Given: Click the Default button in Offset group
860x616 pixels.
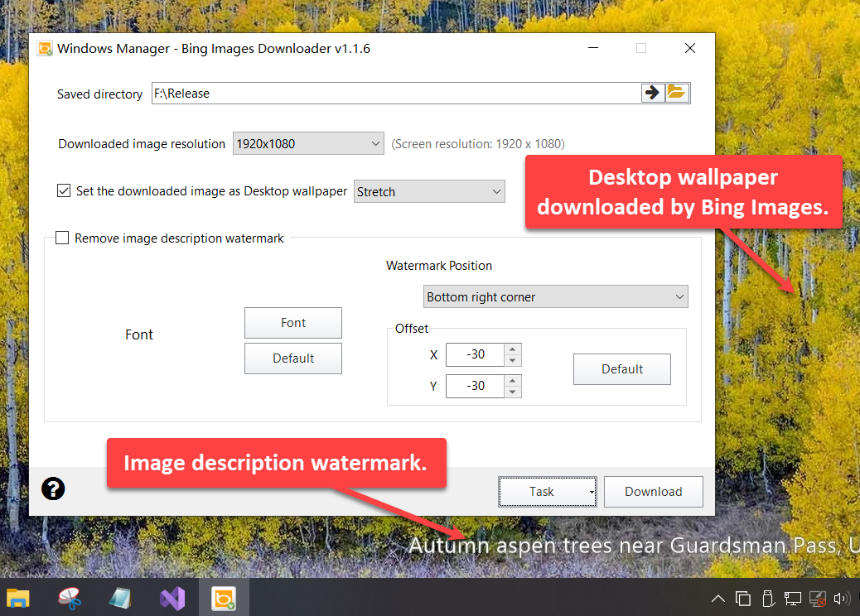Looking at the screenshot, I should coord(622,368).
